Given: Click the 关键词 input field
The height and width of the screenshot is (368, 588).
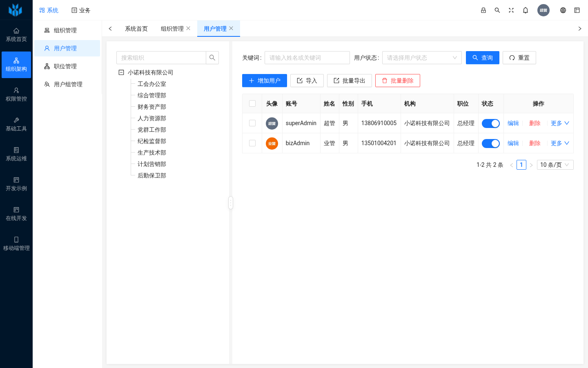Looking at the screenshot, I should tap(307, 58).
